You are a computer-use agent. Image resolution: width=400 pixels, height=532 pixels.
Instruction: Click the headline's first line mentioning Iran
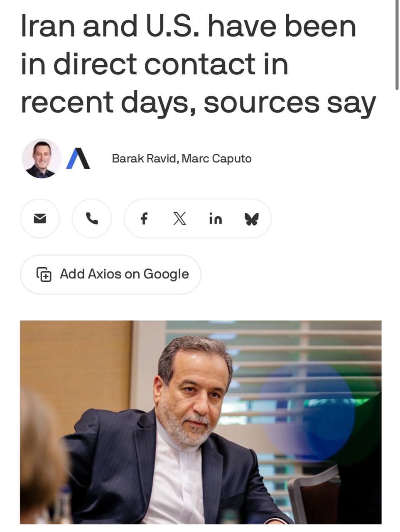point(188,26)
